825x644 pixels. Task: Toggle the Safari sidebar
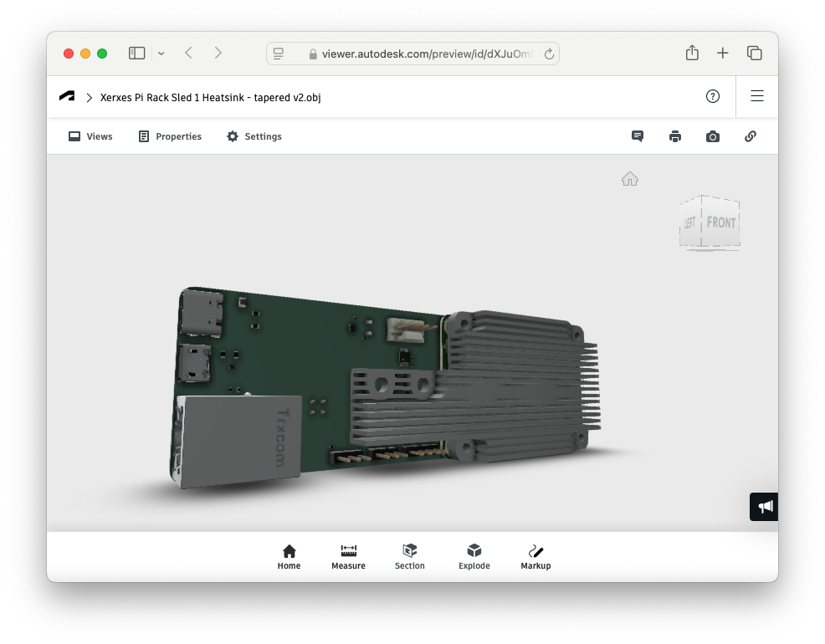pos(136,54)
